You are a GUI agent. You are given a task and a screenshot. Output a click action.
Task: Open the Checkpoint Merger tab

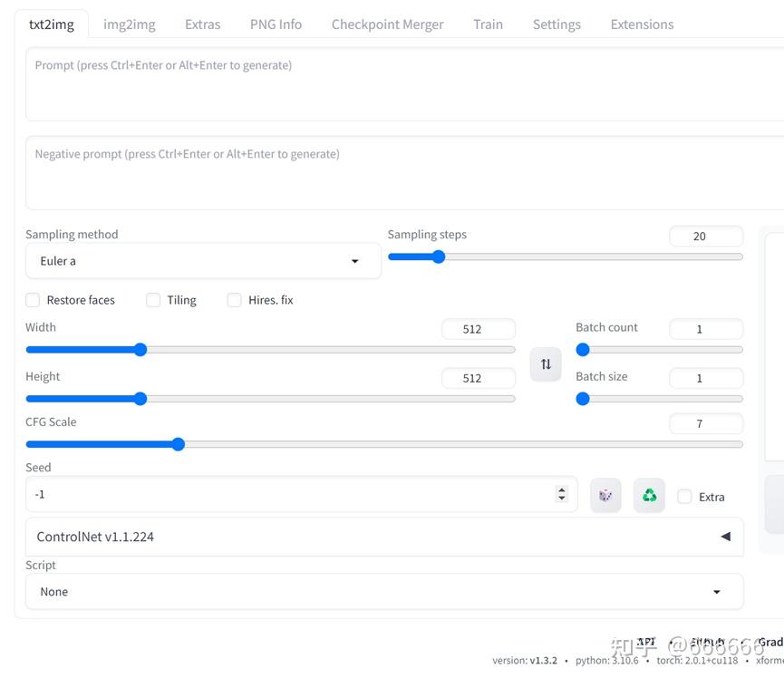387,24
